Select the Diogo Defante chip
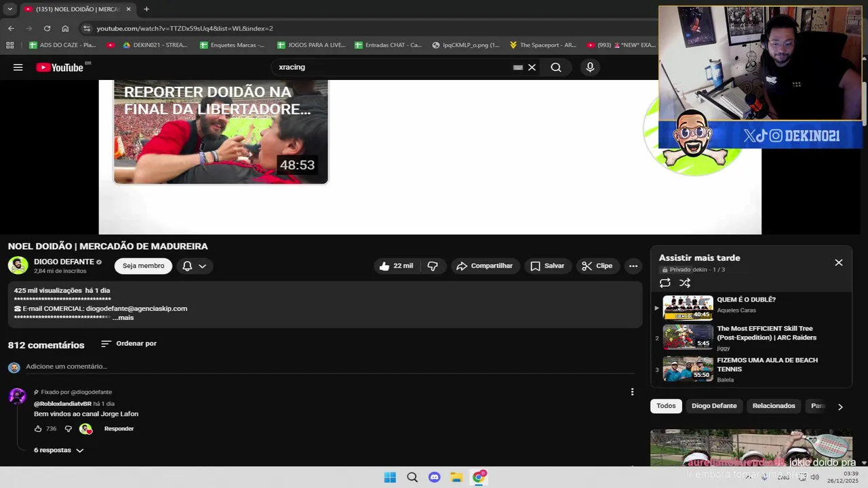The width and height of the screenshot is (868, 488). coord(714,406)
